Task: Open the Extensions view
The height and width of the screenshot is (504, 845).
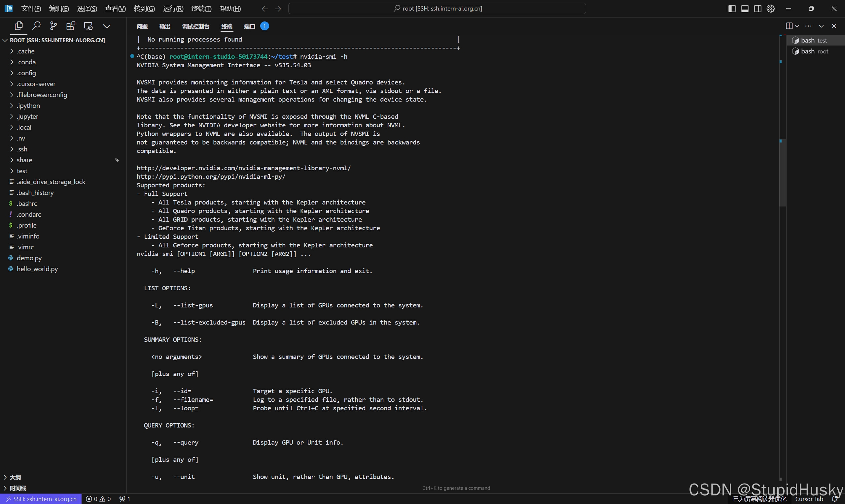Action: click(71, 26)
